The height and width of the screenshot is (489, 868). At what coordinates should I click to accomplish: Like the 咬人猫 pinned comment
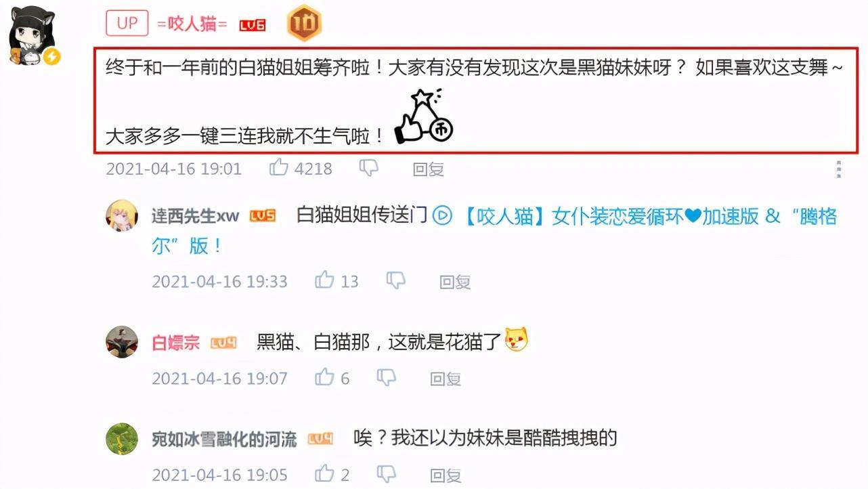click(279, 168)
